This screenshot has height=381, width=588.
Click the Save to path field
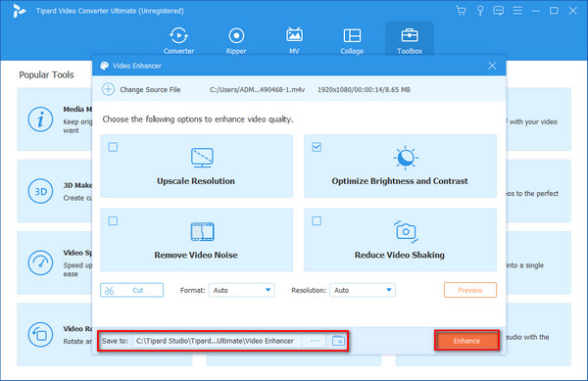(x=217, y=341)
